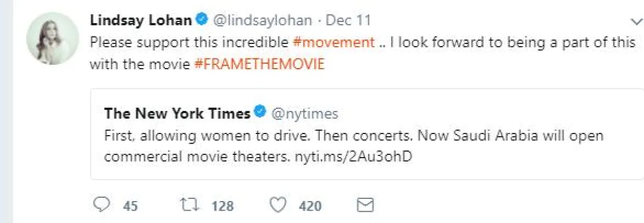The height and width of the screenshot is (223, 644).
Task: Open Lindsay Lohan's profile picture
Action: tap(52, 39)
